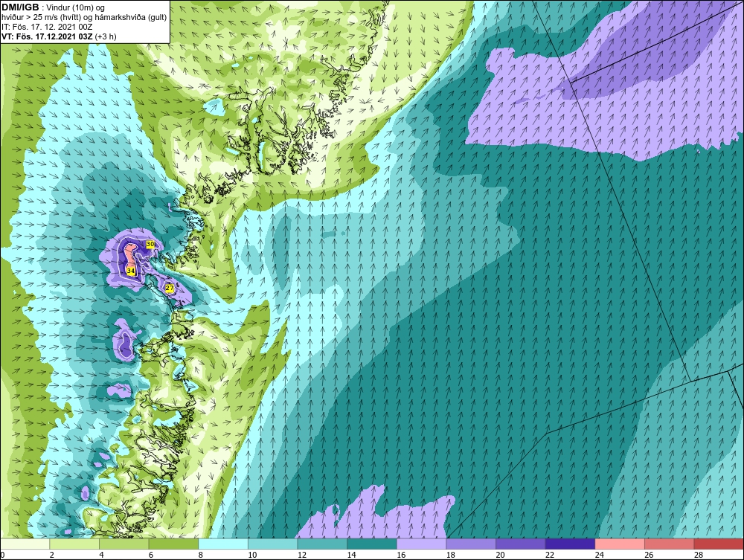Select the legend color swatch above 28 m/s
This screenshot has height=560, width=744.
click(719, 544)
